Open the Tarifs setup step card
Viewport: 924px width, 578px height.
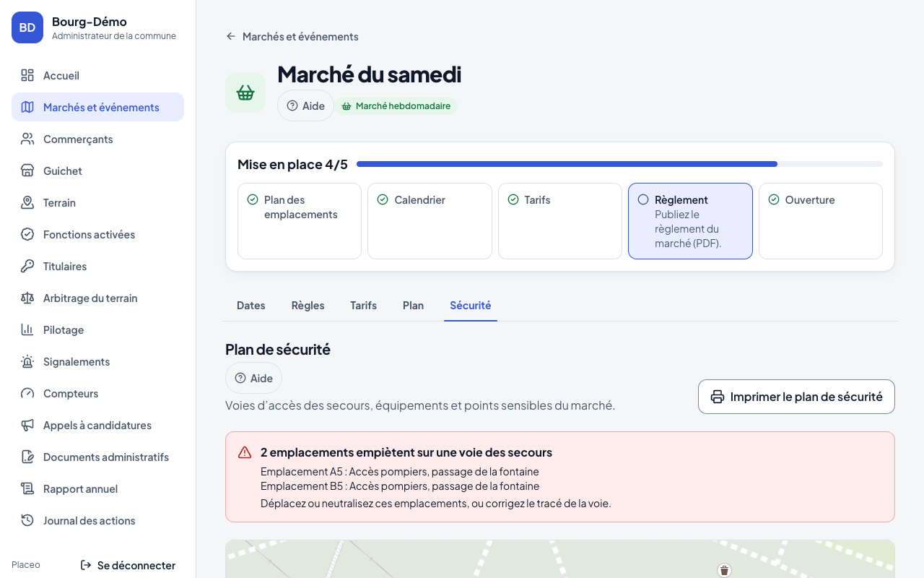pyautogui.click(x=560, y=221)
